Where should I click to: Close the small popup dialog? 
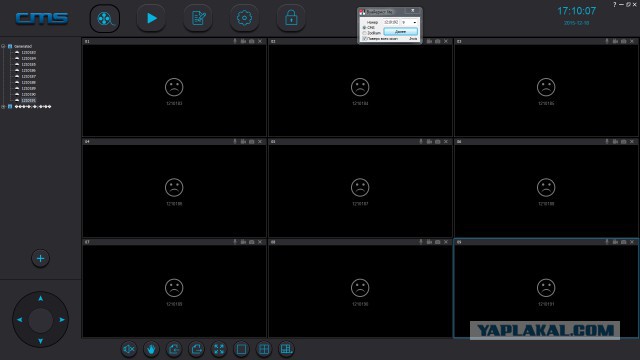[413, 11]
